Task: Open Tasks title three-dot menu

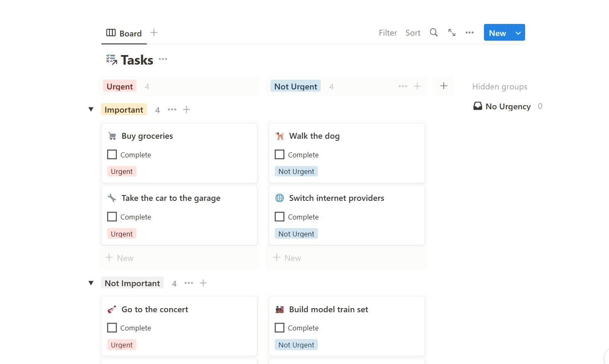Action: click(163, 59)
